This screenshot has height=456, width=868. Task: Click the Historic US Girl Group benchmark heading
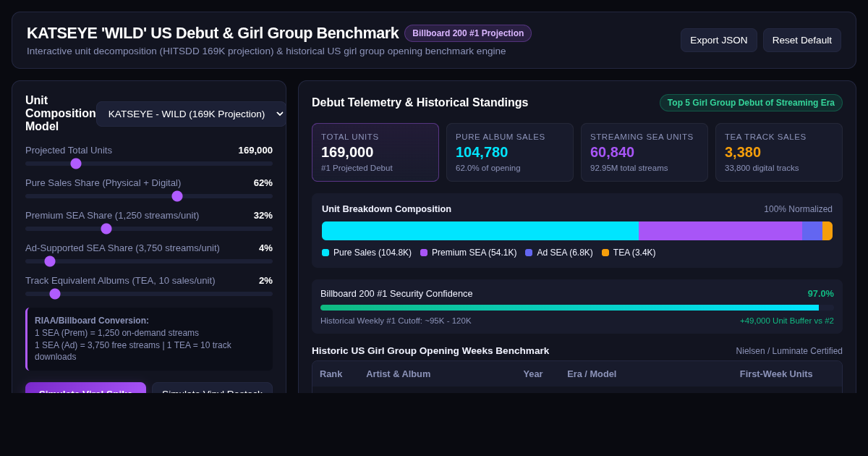pos(430,351)
